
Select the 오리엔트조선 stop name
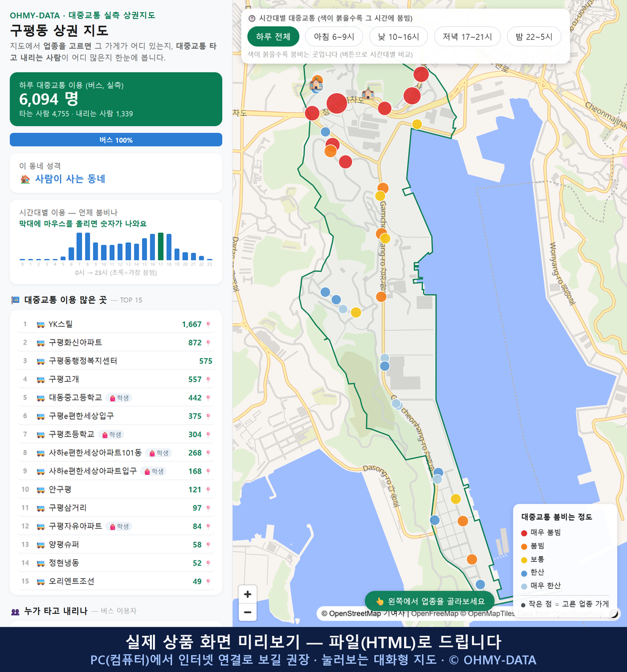coord(71,581)
